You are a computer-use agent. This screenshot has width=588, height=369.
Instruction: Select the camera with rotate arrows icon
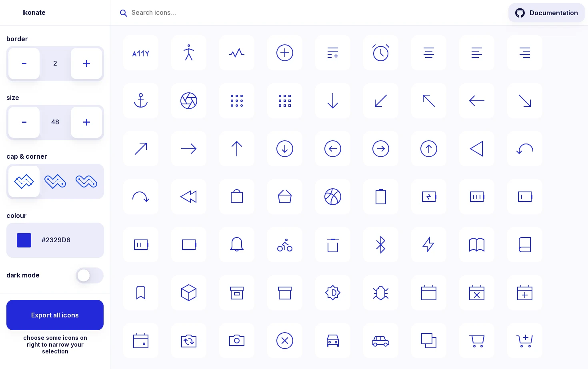pos(189,341)
